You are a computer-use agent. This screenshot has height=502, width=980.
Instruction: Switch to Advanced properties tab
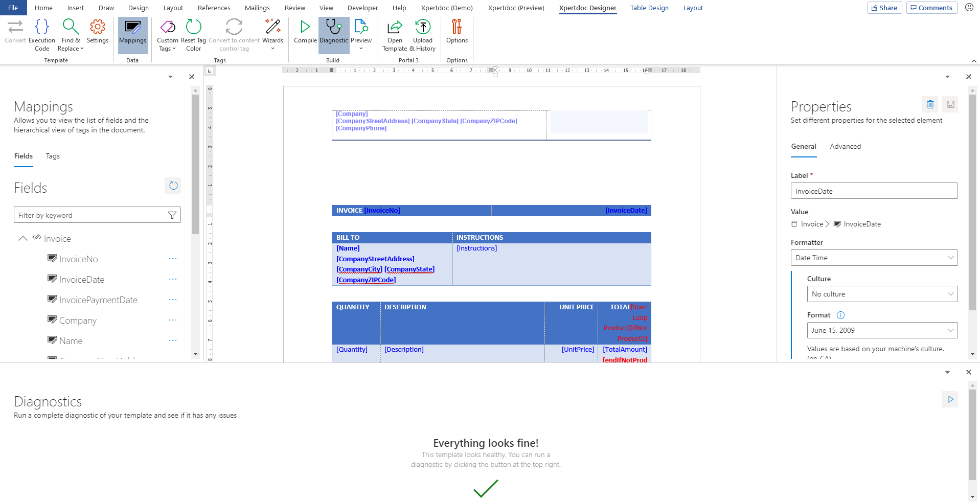point(845,147)
